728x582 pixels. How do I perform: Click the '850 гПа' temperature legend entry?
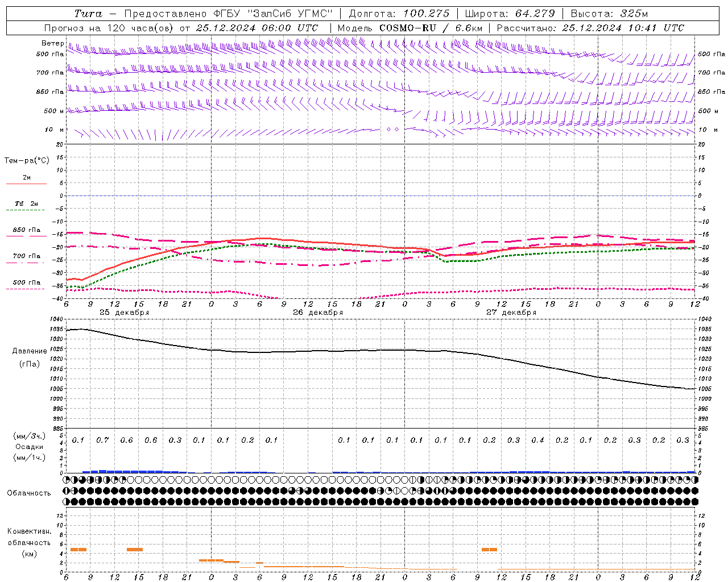click(x=27, y=230)
